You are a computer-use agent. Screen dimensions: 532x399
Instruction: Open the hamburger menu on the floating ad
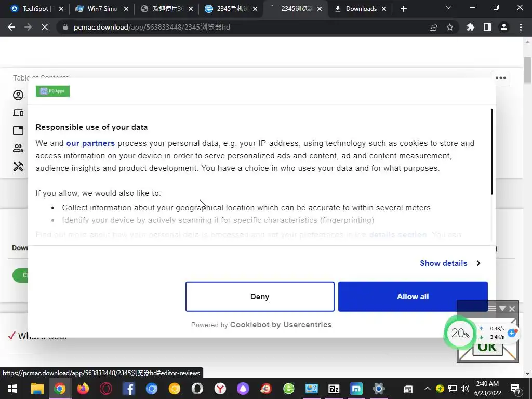point(491,309)
